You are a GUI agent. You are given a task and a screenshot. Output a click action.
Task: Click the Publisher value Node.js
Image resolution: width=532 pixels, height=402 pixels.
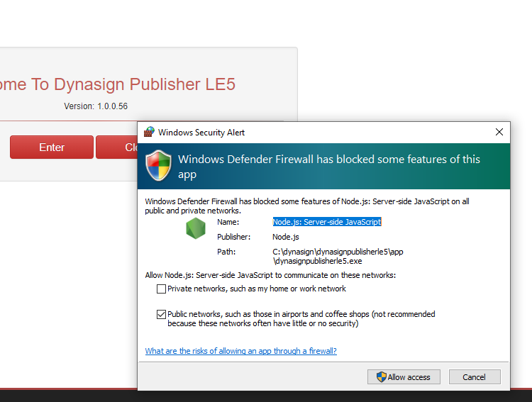coord(286,237)
